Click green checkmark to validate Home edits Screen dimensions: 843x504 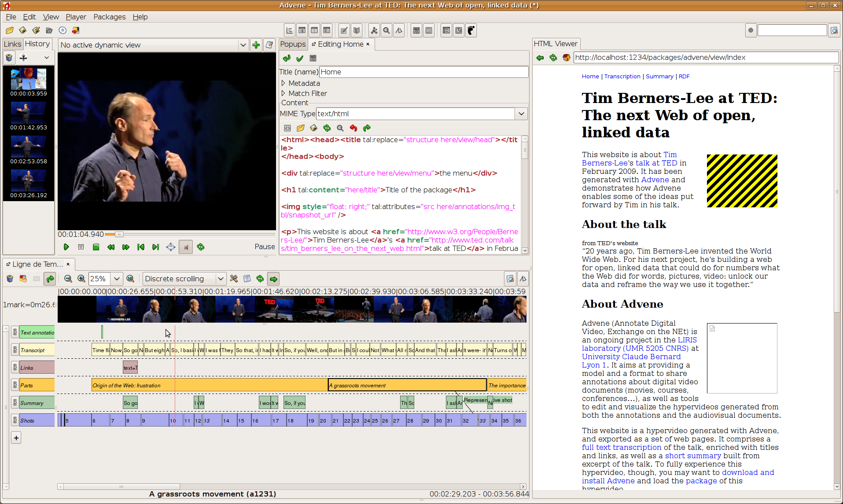300,58
